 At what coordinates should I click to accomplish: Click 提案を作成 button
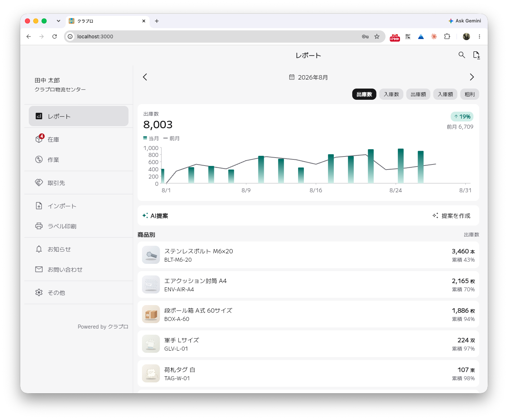452,216
